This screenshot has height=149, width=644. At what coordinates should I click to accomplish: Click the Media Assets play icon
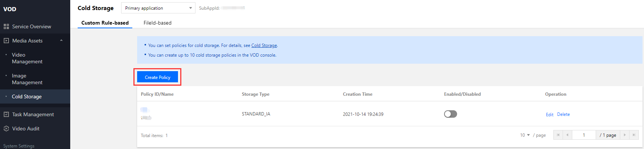pyautogui.click(x=6, y=41)
